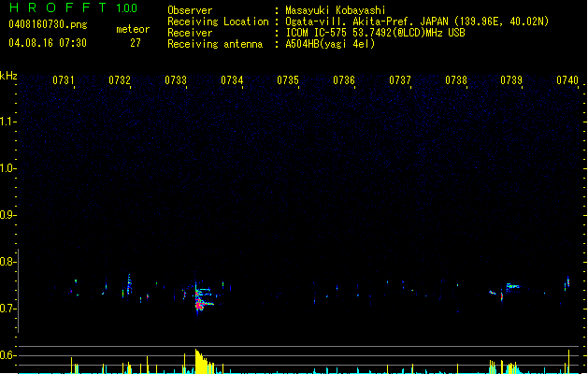Click the 0735 time marker
This screenshot has height=374, width=588.
(x=288, y=80)
